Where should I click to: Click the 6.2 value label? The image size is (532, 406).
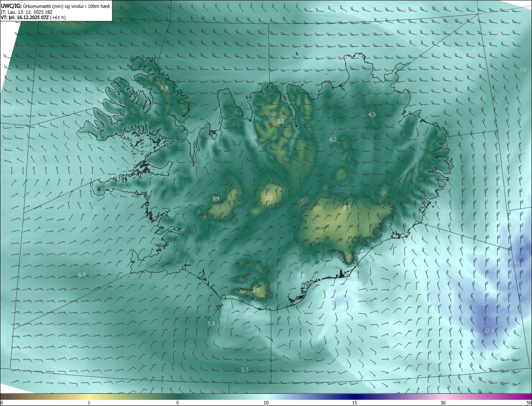pyautogui.click(x=333, y=140)
